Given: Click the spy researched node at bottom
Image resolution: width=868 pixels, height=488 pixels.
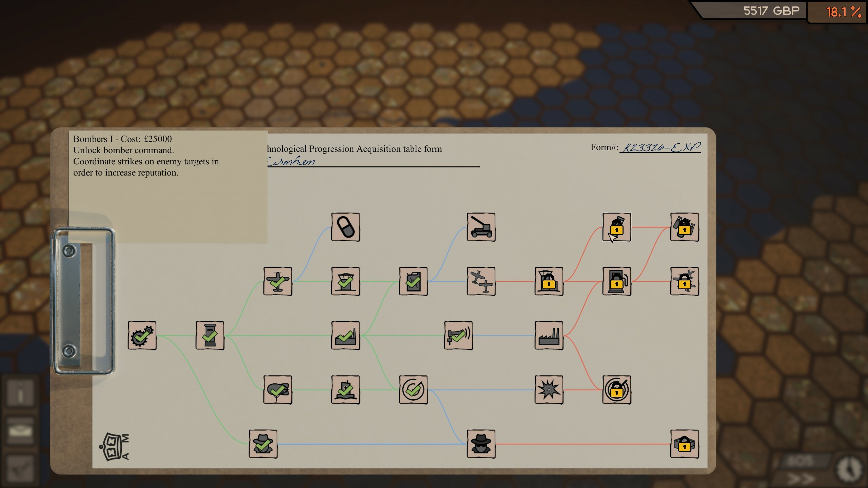Looking at the screenshot, I should (263, 443).
